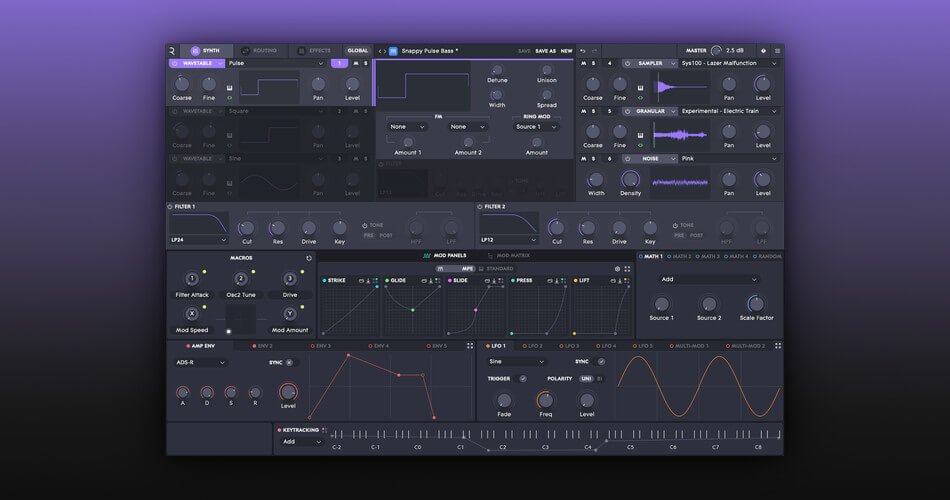Click the Snappy Pulse Bass preset name
Image resolution: width=950 pixels, height=500 pixels.
(x=430, y=51)
